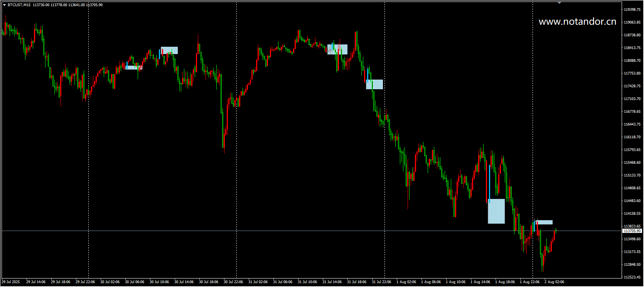644x287 pixels.
Task: Click time axis label 30 Jul 02:06
Action: click(110, 282)
